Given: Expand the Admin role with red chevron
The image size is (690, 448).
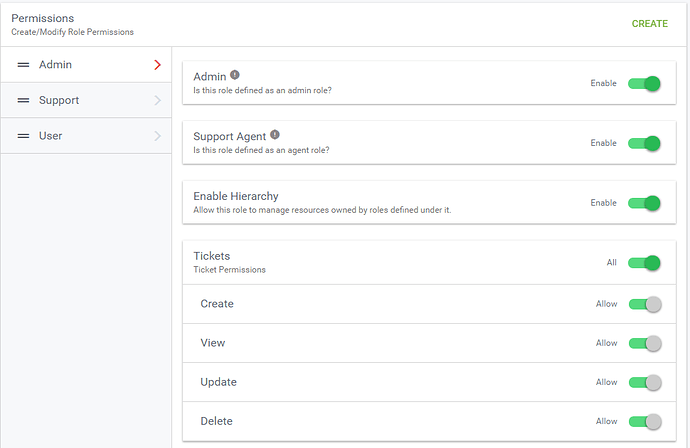Looking at the screenshot, I should coord(158,65).
